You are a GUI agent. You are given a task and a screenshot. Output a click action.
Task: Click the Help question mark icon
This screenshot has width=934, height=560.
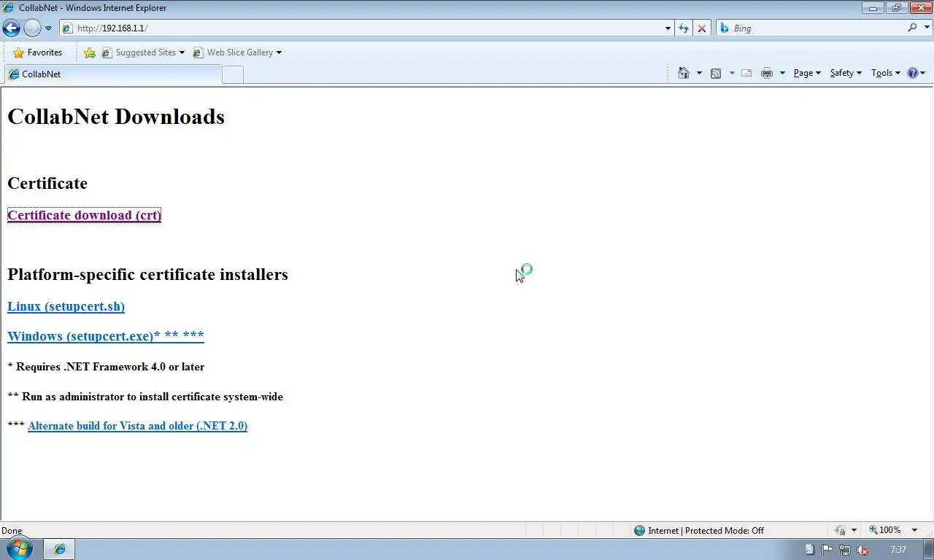pyautogui.click(x=913, y=73)
